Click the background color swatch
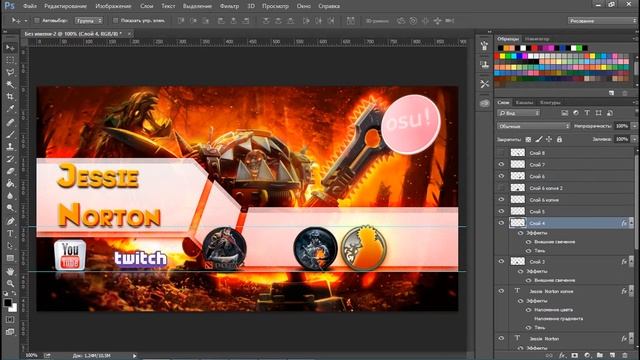The image size is (640, 360). coord(13,308)
